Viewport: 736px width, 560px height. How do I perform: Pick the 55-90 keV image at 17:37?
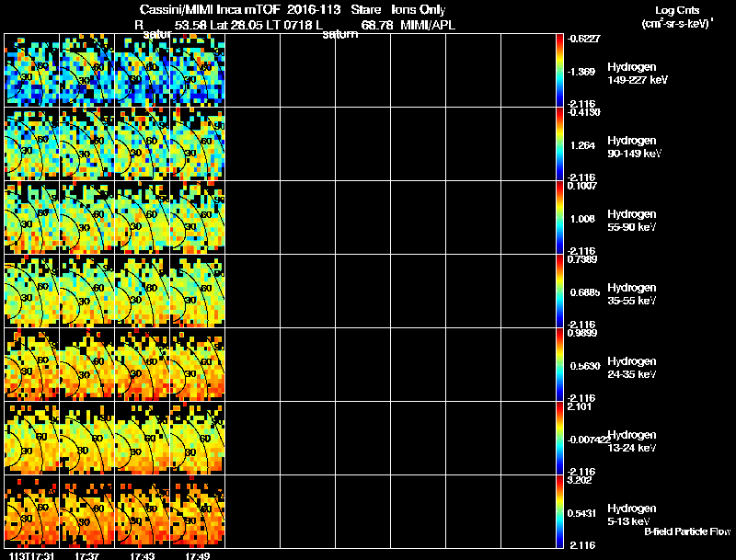coord(86,218)
